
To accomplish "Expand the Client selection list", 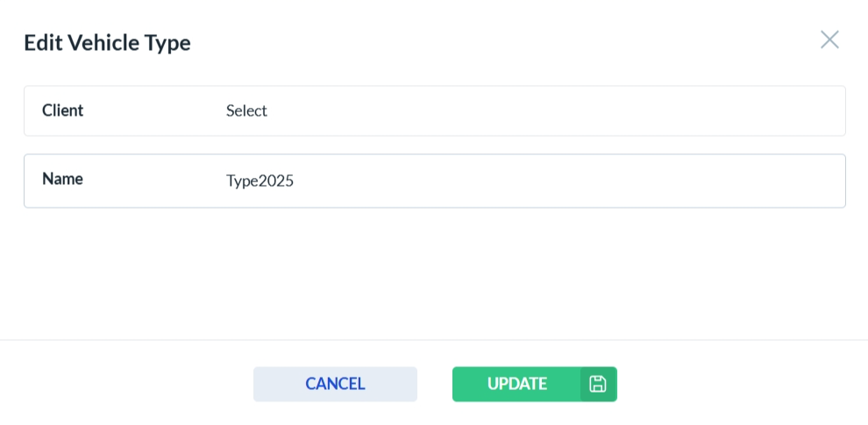I will pos(526,110).
